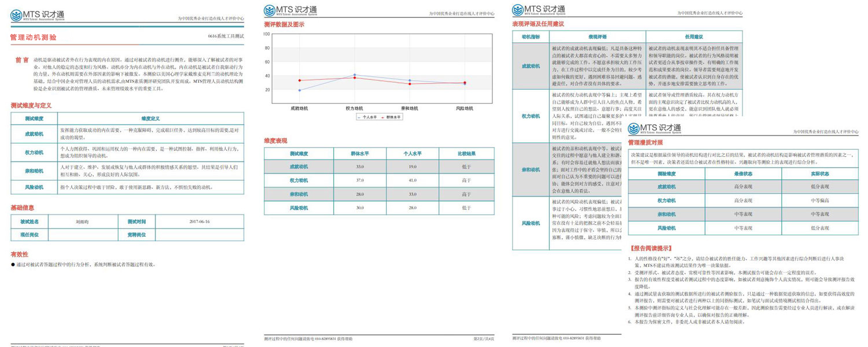
Task: Select the 任用建议 column header
Action: (x=693, y=36)
